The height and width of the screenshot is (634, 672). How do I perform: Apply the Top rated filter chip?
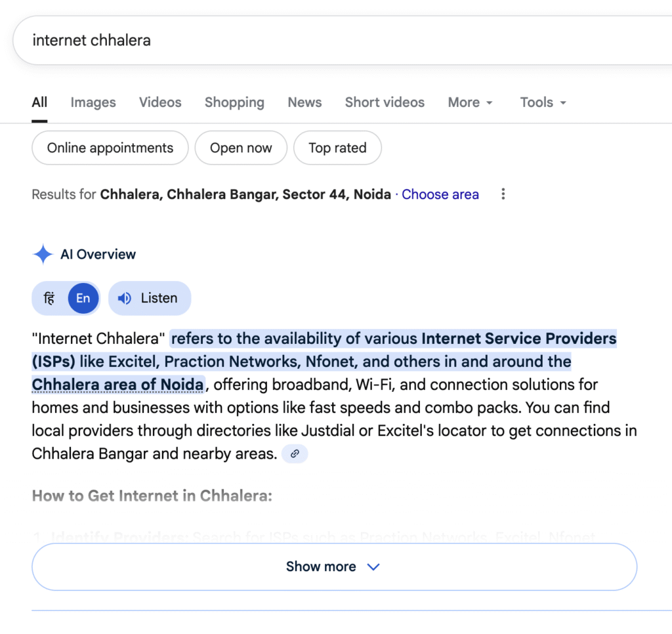point(337,148)
